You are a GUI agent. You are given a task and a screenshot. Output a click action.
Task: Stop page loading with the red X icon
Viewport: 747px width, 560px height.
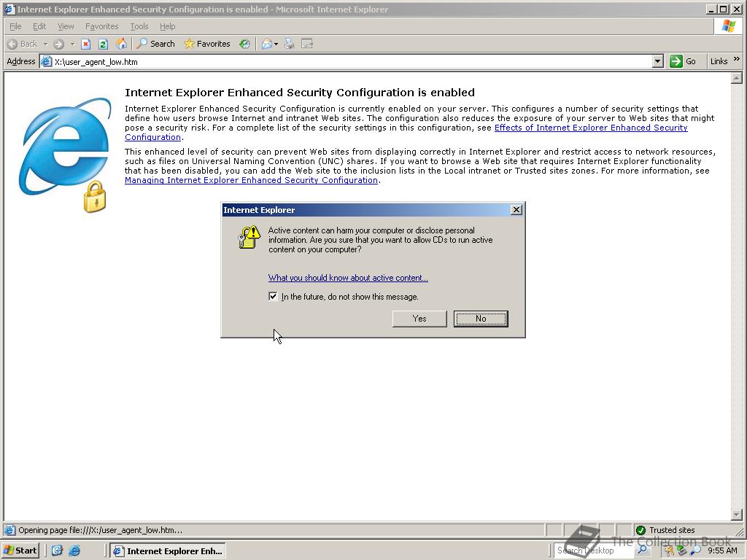[x=86, y=44]
